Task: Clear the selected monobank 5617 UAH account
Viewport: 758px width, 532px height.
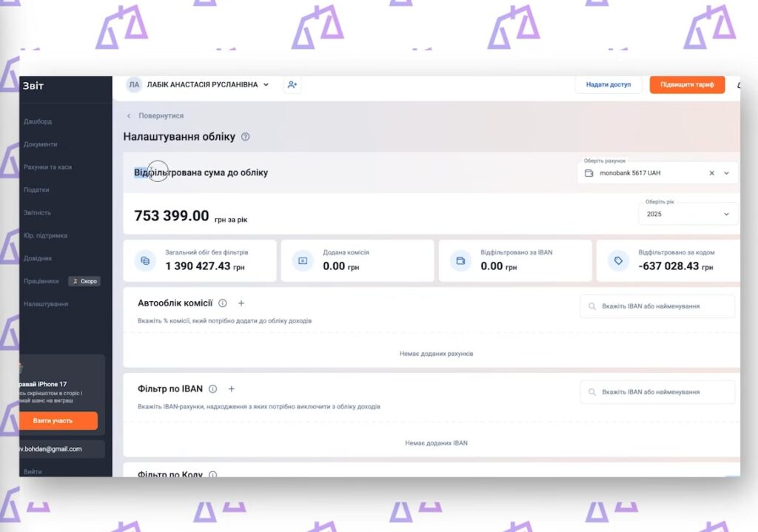Action: [x=711, y=173]
